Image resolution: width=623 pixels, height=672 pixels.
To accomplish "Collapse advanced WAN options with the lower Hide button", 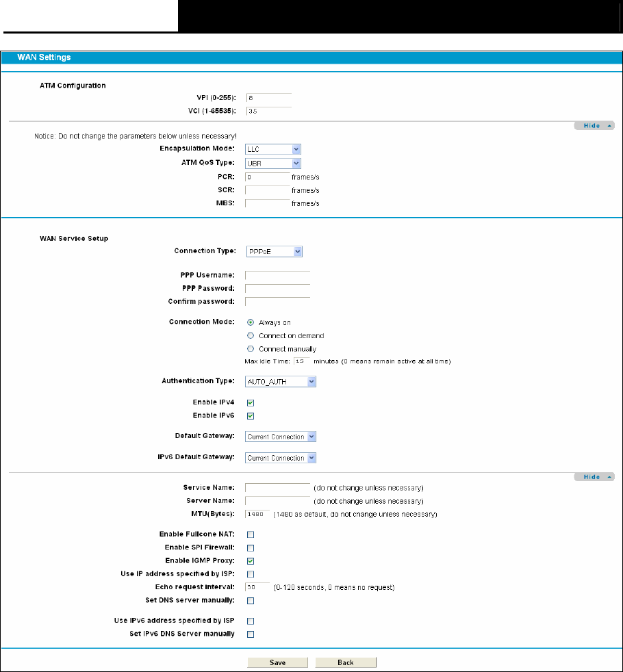I will point(594,477).
